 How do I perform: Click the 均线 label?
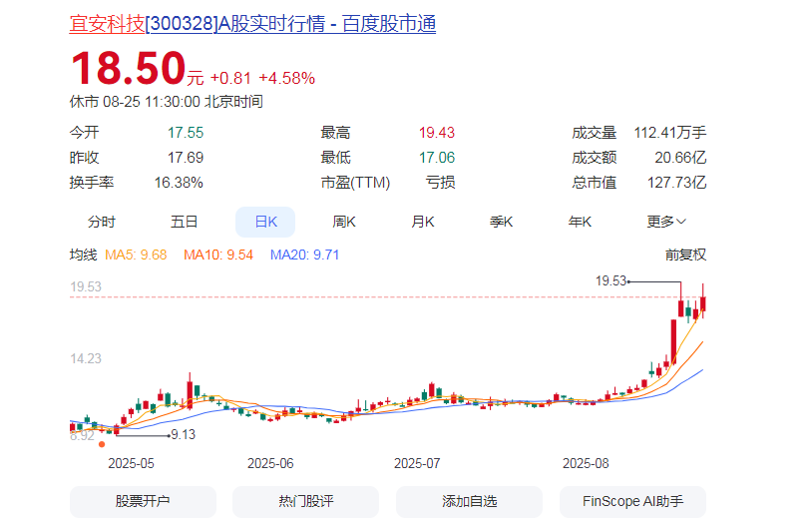click(x=84, y=255)
